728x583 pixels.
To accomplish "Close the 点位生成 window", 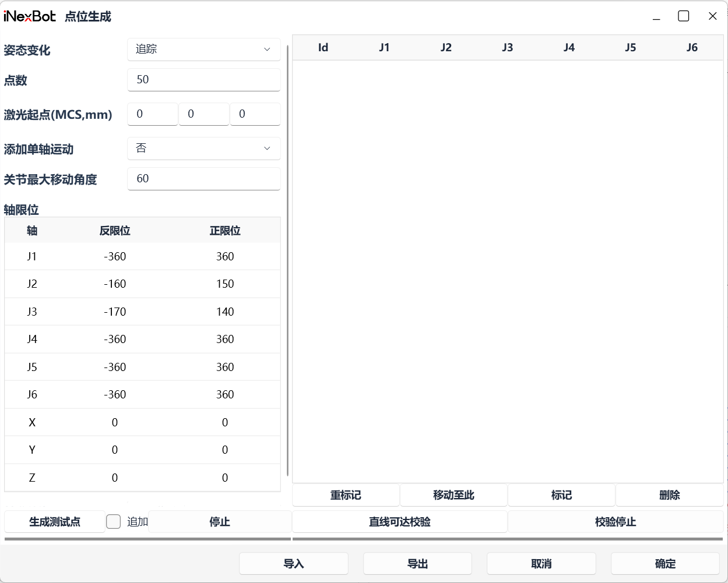I will pos(712,16).
